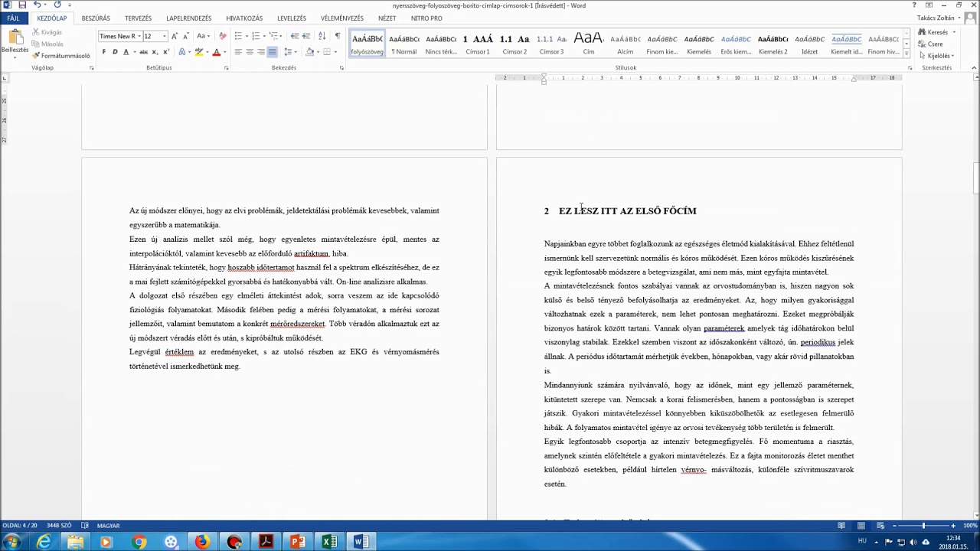Image resolution: width=980 pixels, height=551 pixels.
Task: Clear all formatting with the eraser icon
Action: coord(223,36)
